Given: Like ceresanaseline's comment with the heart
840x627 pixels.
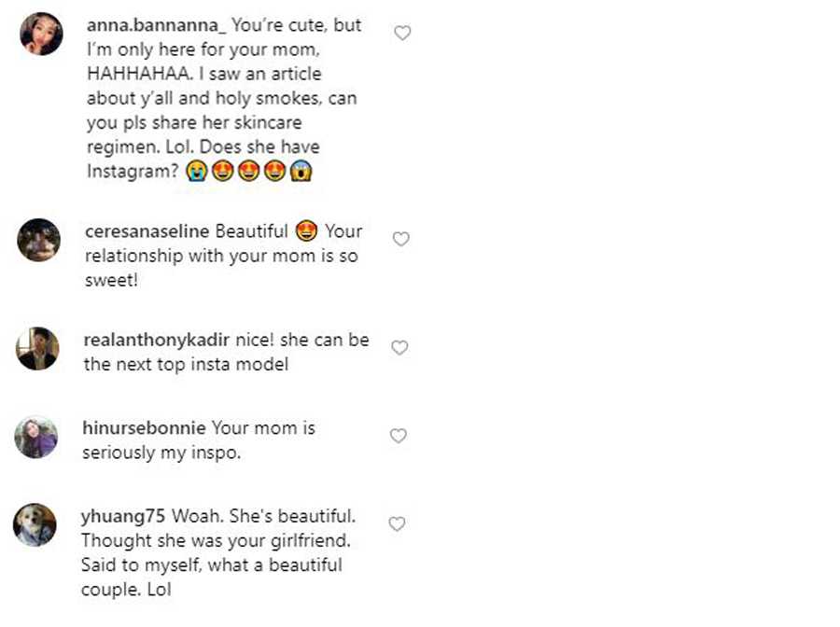Looking at the screenshot, I should [x=401, y=240].
